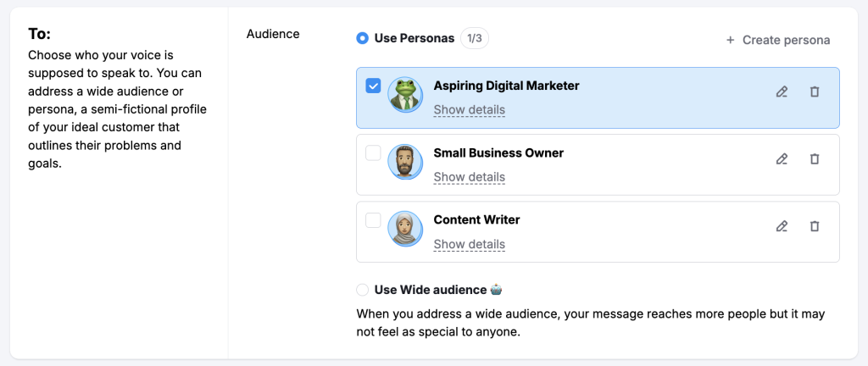Show details for Aspiring Digital Marketer
This screenshot has height=366, width=868.
tap(470, 110)
